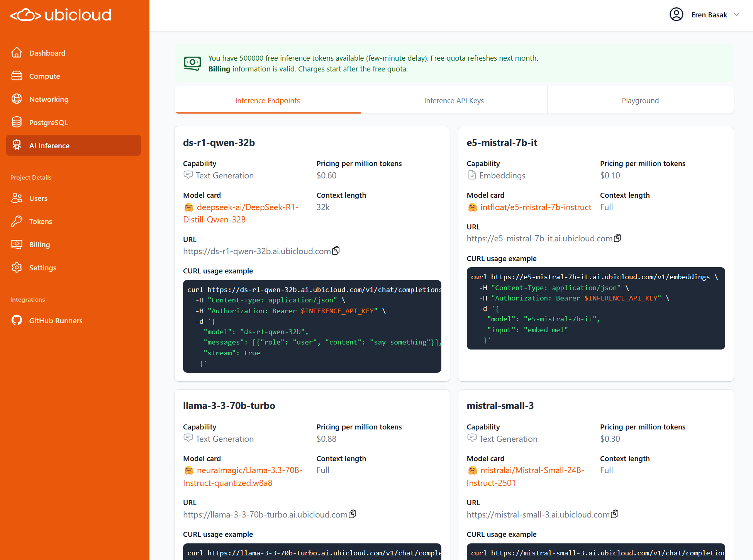This screenshot has height=560, width=753.
Task: Click the Hugging Face emoji next to mistralai
Action: pyautogui.click(x=473, y=470)
